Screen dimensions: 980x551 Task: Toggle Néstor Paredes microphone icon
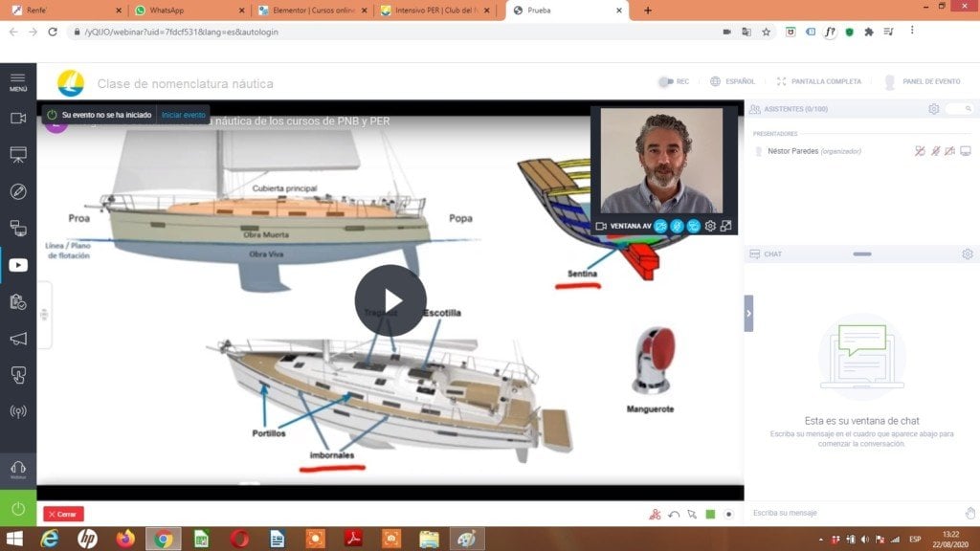[936, 151]
